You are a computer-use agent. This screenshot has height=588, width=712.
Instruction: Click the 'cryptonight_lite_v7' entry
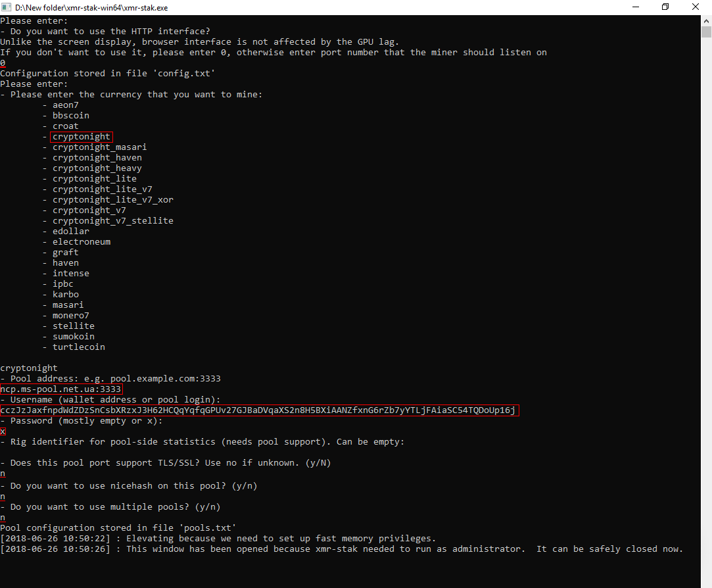pyautogui.click(x=102, y=189)
